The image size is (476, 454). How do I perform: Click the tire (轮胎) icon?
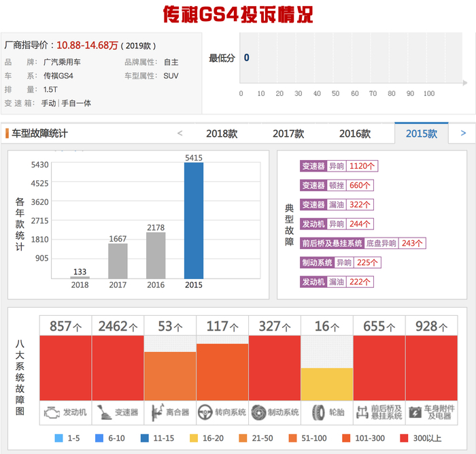(318, 412)
